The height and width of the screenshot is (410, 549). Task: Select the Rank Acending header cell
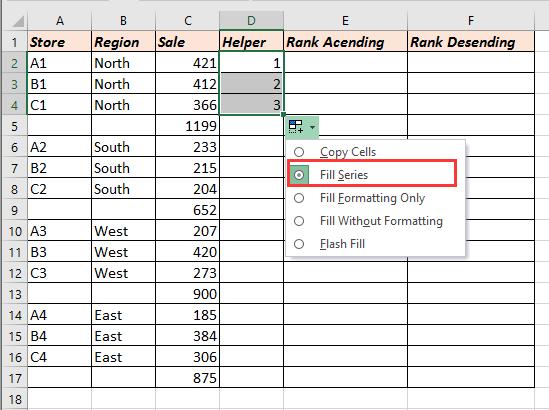tap(345, 42)
